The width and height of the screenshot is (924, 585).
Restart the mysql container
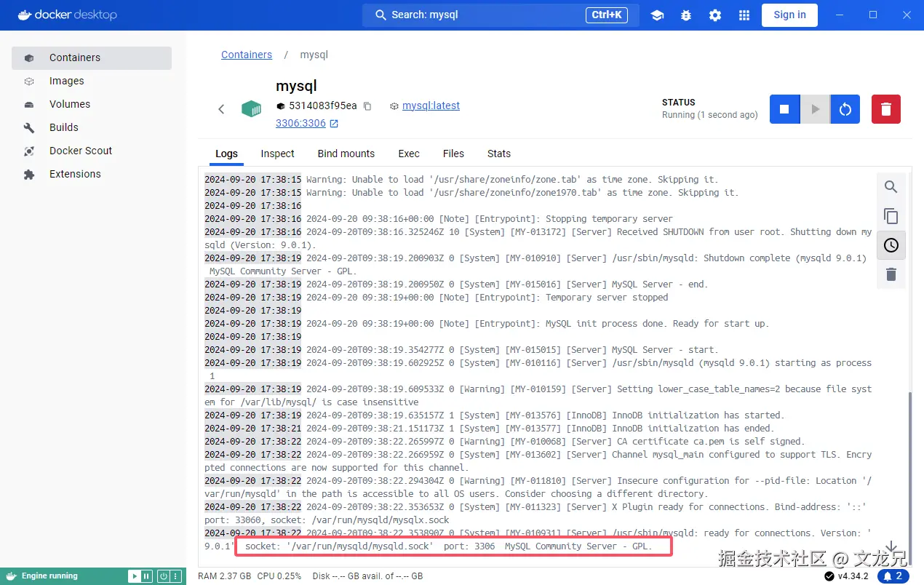click(845, 109)
